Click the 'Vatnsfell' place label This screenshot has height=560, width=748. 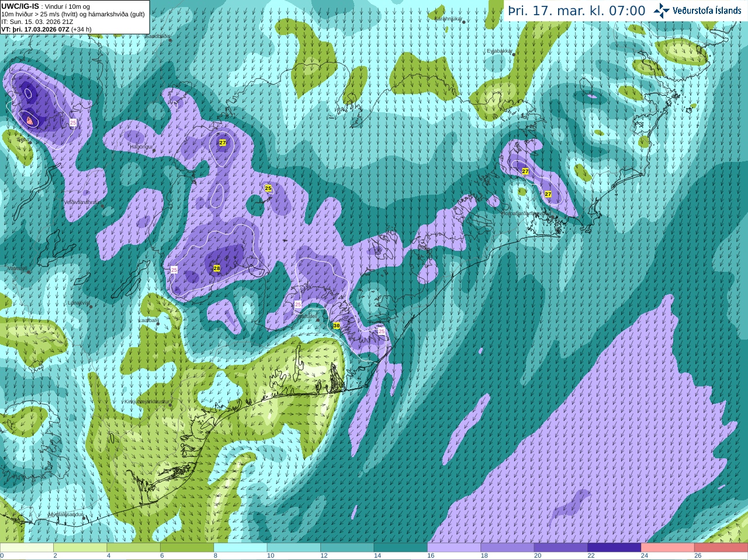[x=17, y=268]
